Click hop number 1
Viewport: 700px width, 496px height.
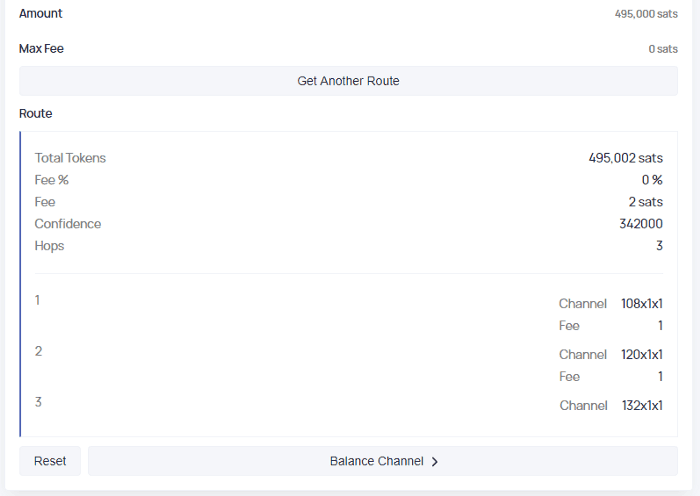point(38,300)
